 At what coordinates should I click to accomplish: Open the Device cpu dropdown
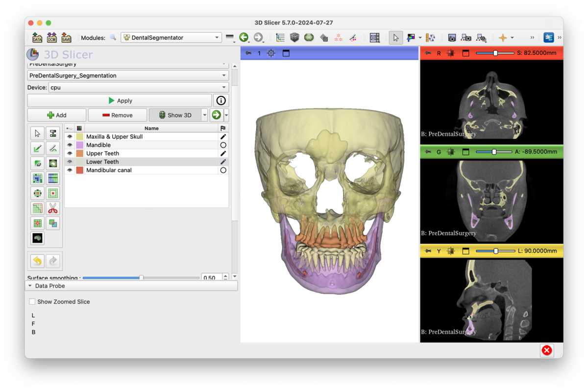tap(139, 87)
